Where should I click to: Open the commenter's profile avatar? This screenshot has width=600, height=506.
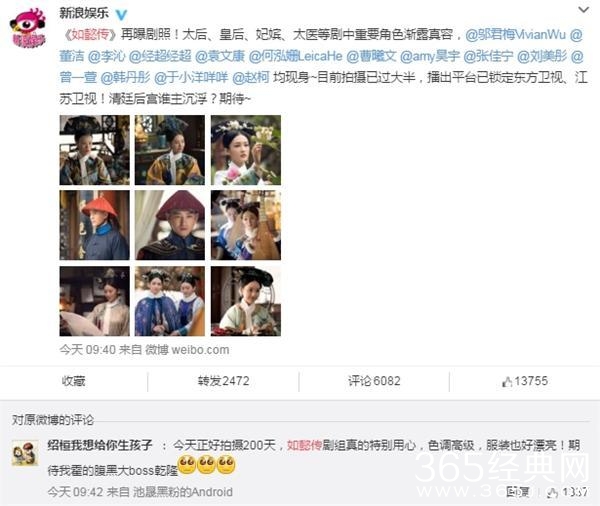[25, 453]
